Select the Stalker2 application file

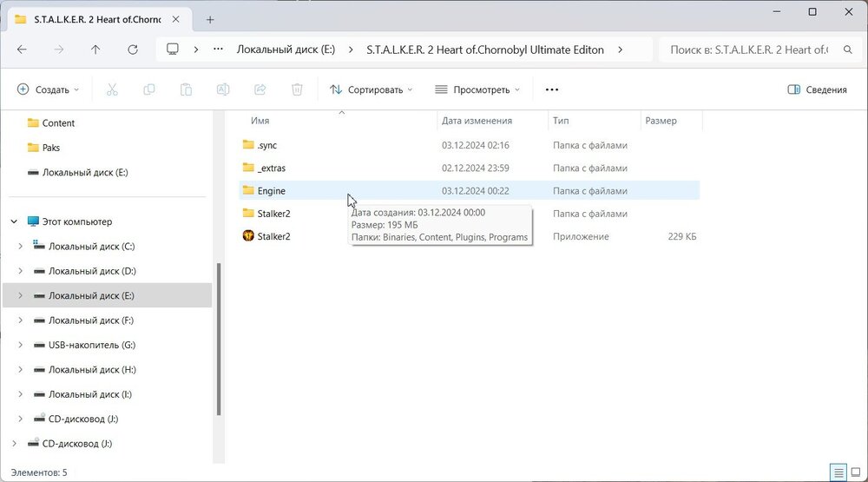point(273,236)
